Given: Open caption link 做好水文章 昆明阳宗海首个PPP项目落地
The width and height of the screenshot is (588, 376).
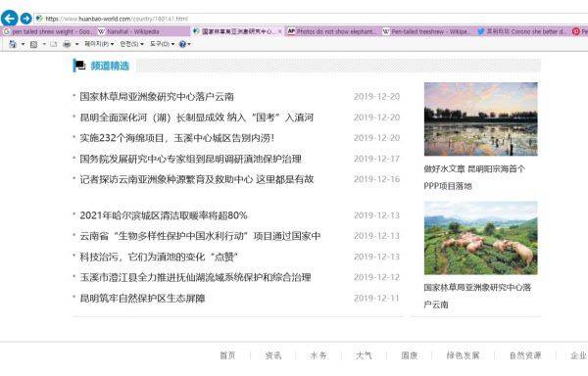Looking at the screenshot, I should 474,177.
